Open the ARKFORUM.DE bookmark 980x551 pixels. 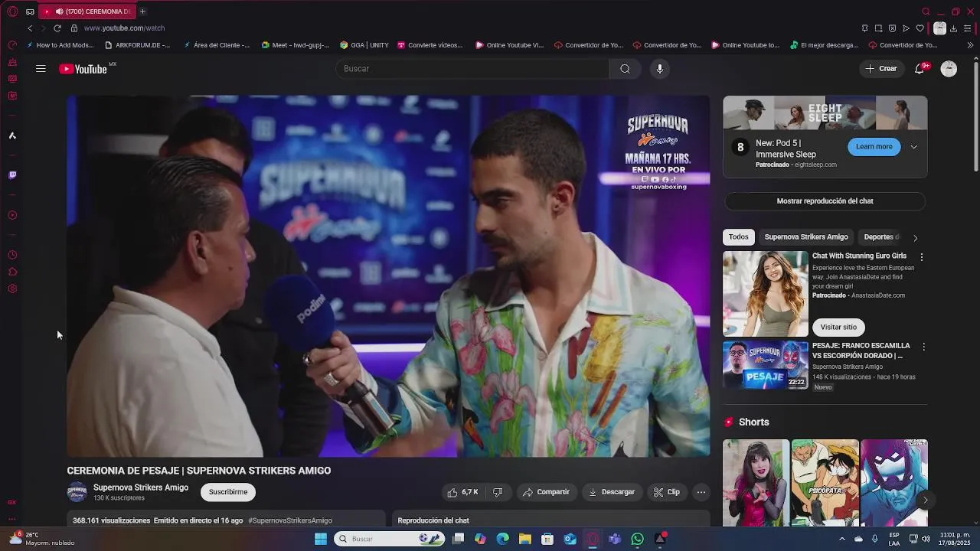pyautogui.click(x=138, y=45)
